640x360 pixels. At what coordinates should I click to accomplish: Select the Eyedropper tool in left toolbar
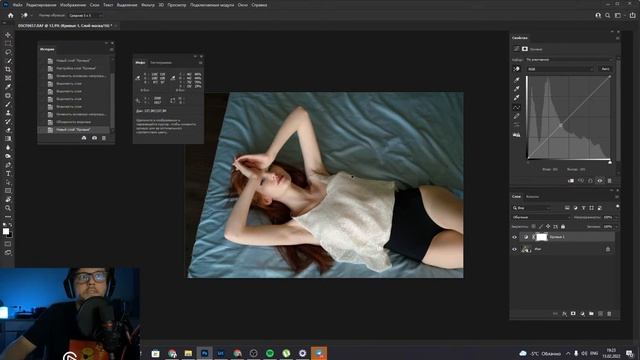point(8,87)
